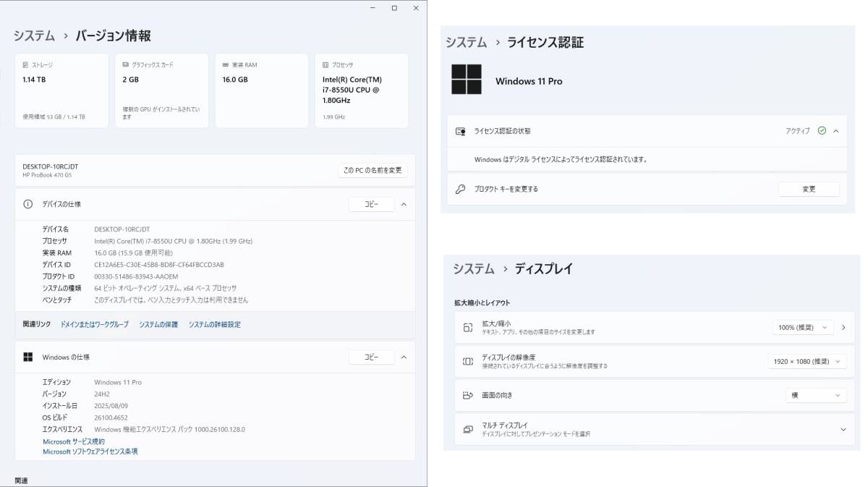Close the バージョン情報 settings window
Image resolution: width=868 pixels, height=487 pixels.
(416, 8)
